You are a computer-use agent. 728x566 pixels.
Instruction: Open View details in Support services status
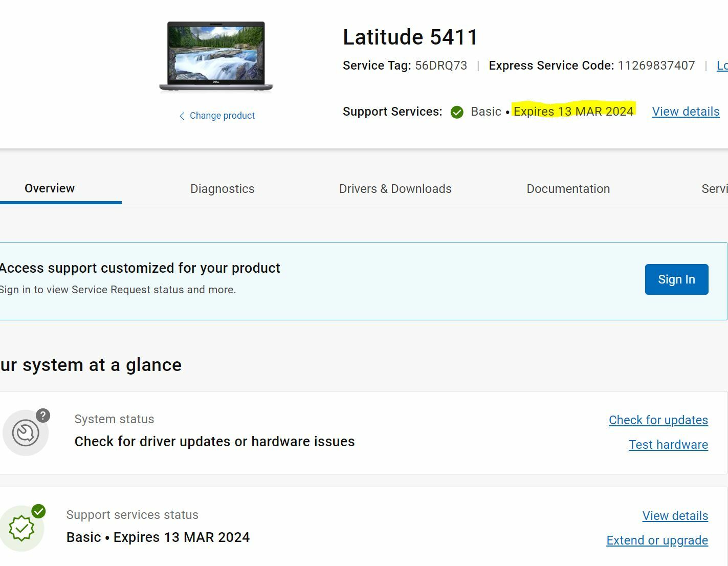click(675, 516)
